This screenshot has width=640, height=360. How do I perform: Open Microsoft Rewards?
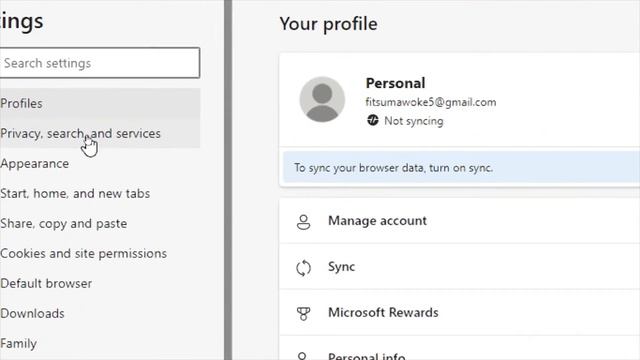click(x=460, y=313)
